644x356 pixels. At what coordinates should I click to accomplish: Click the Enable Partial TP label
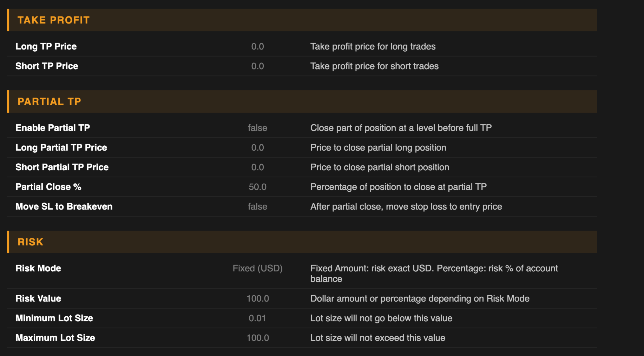click(53, 128)
